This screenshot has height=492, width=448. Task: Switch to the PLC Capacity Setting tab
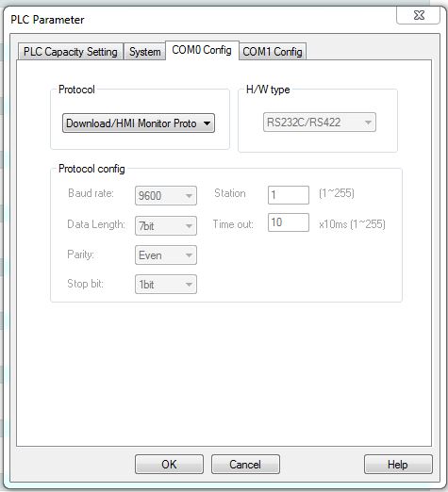pyautogui.click(x=71, y=52)
